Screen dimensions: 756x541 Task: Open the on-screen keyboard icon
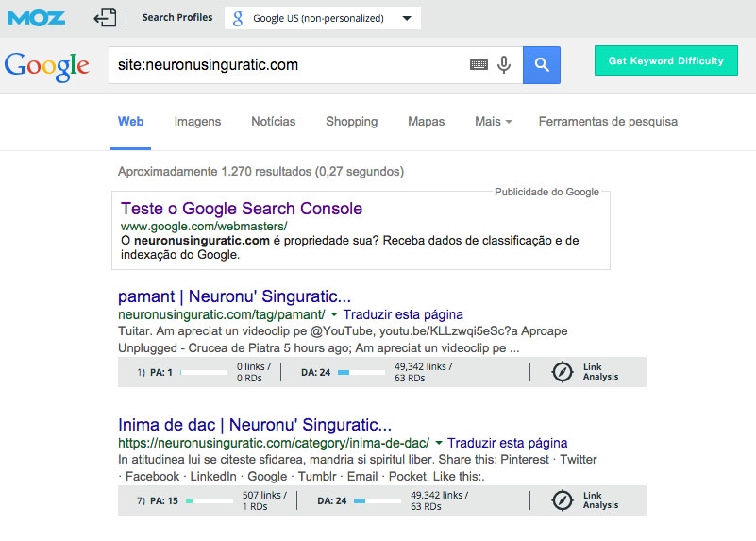[x=479, y=64]
